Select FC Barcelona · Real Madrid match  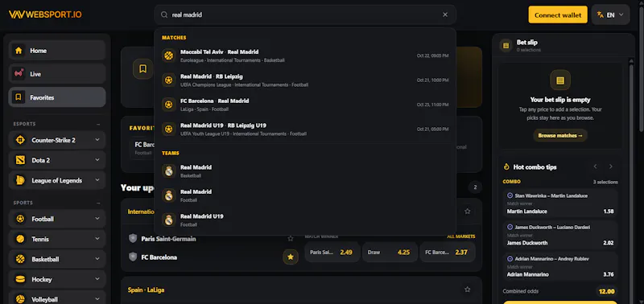point(305,105)
